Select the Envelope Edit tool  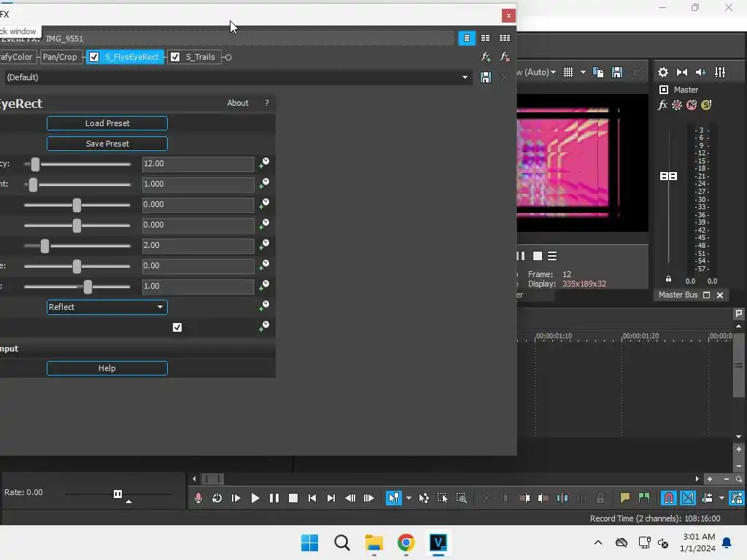(424, 498)
